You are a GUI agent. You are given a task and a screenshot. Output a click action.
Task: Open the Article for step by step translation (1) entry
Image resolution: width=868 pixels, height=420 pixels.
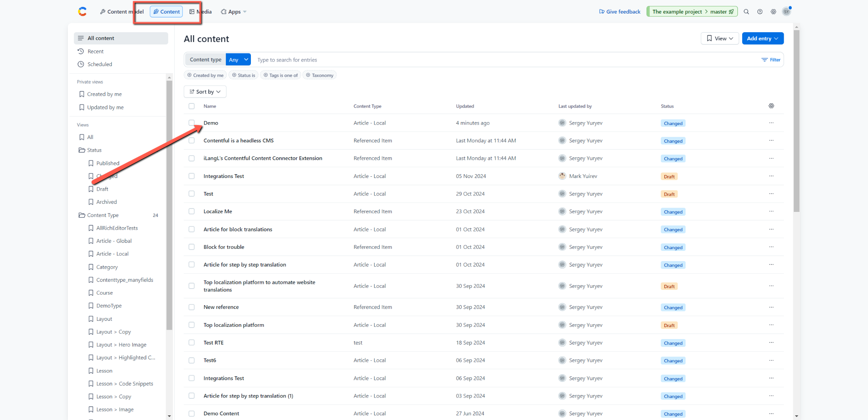click(248, 396)
